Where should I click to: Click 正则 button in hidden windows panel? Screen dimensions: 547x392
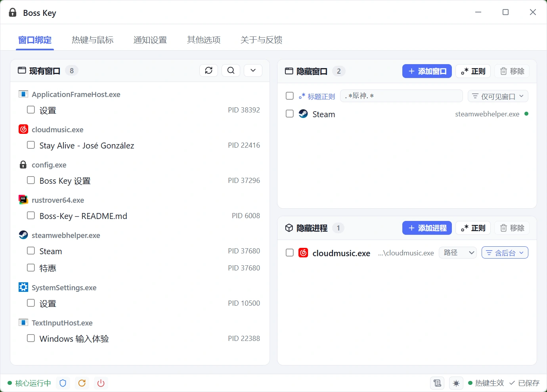coord(473,71)
